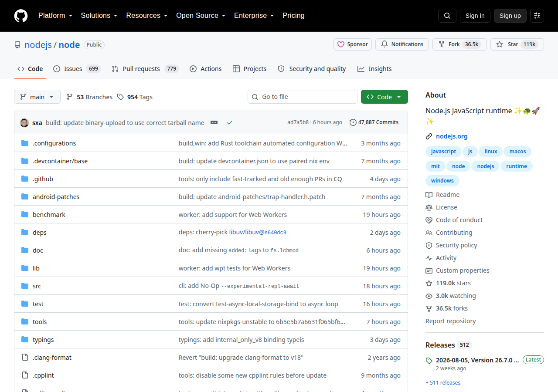Open the search magnifier button

click(x=447, y=16)
